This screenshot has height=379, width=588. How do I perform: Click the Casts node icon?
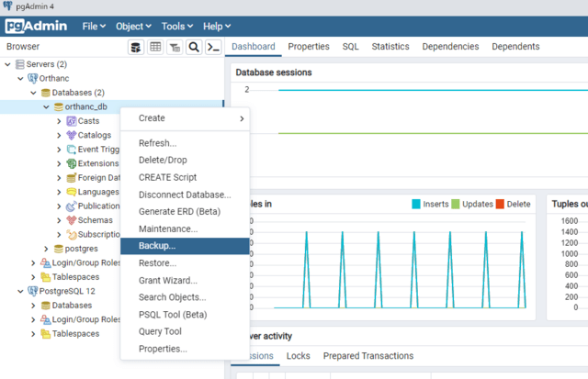71,121
